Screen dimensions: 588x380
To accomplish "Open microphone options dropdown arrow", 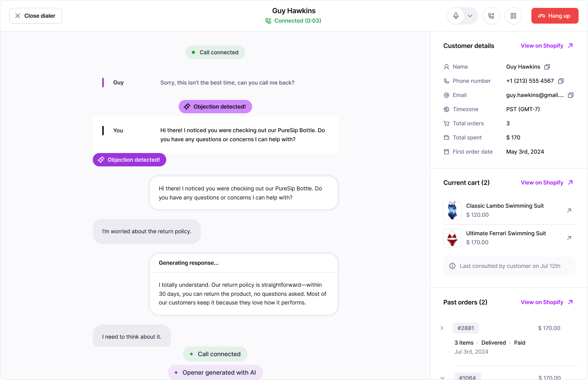I will click(x=470, y=16).
